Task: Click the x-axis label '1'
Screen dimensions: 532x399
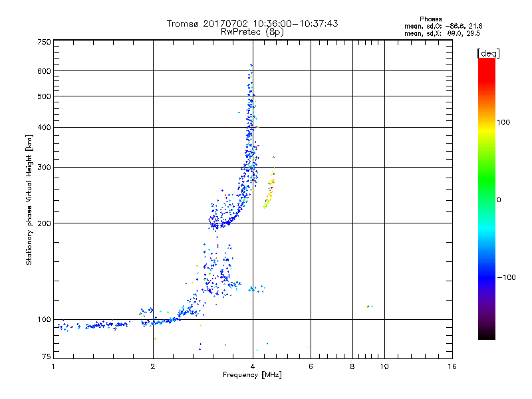Action: tap(53, 366)
